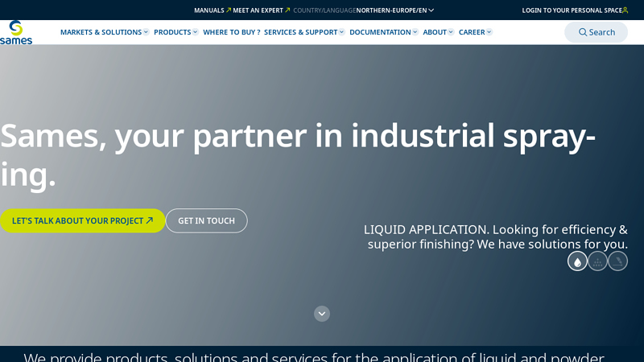Open the Career menu
Image resolution: width=644 pixels, height=362 pixels.
pos(475,32)
